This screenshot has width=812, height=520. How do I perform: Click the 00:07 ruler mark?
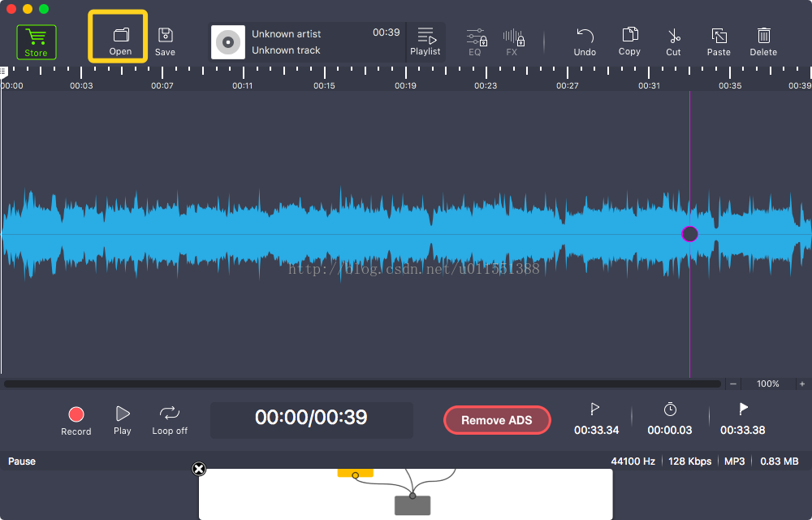[162, 85]
